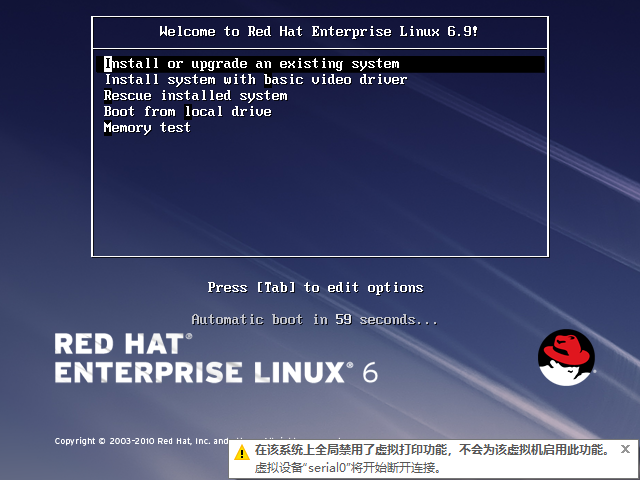640x480 pixels.
Task: Click the serial0 disconnect message line
Action: [348, 467]
